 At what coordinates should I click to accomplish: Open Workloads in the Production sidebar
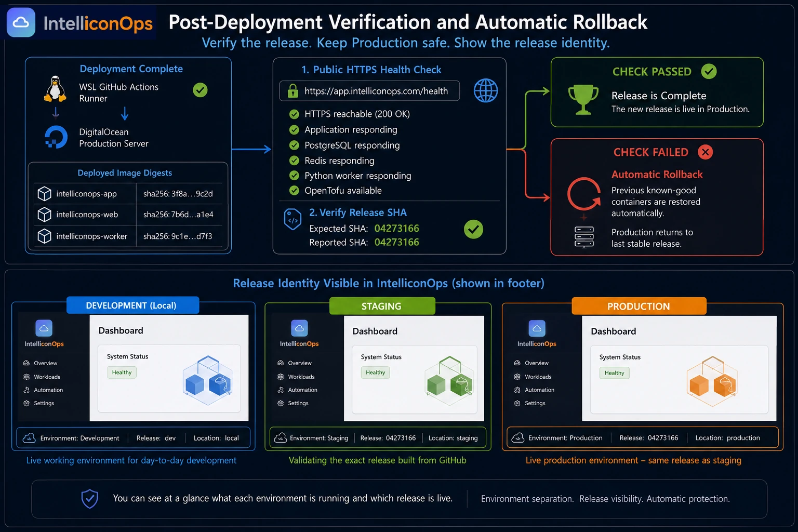tap(533, 377)
